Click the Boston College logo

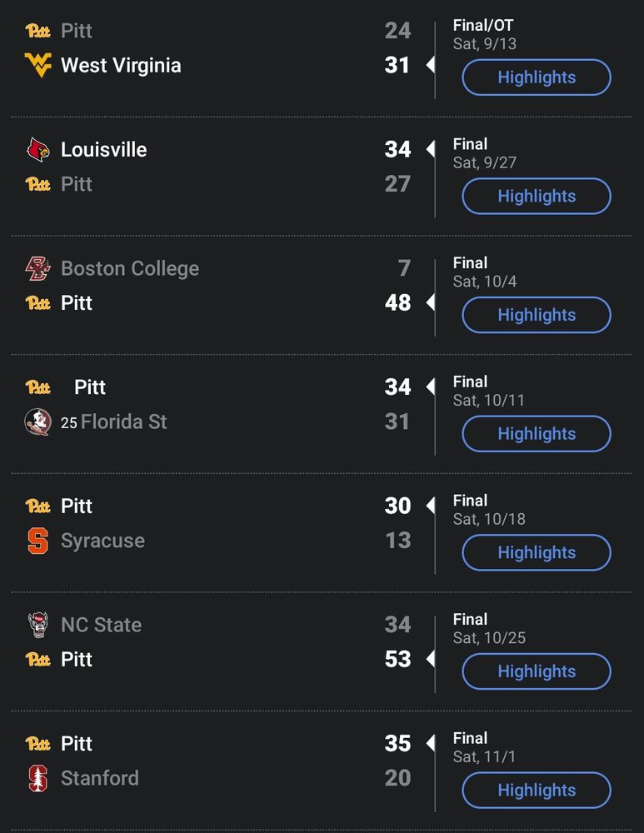coord(38,268)
